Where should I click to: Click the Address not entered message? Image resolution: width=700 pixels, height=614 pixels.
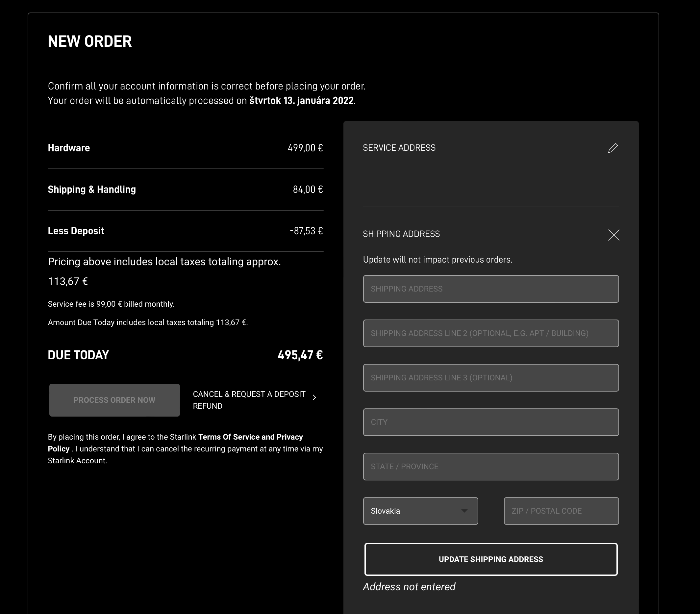point(409,587)
